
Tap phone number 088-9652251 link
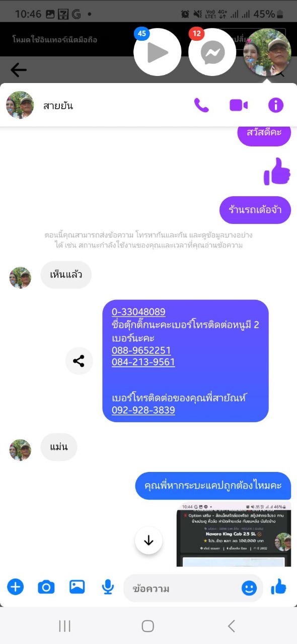click(141, 350)
